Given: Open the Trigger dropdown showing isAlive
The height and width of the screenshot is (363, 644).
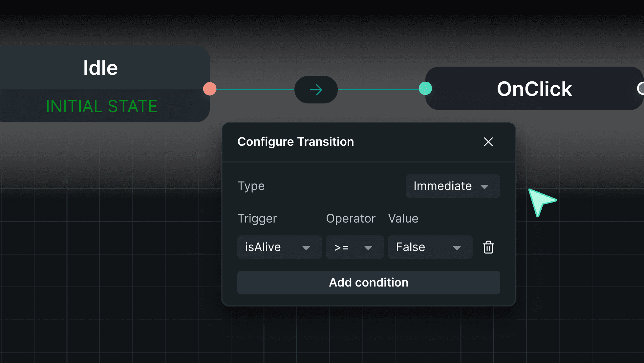Looking at the screenshot, I should click(279, 247).
